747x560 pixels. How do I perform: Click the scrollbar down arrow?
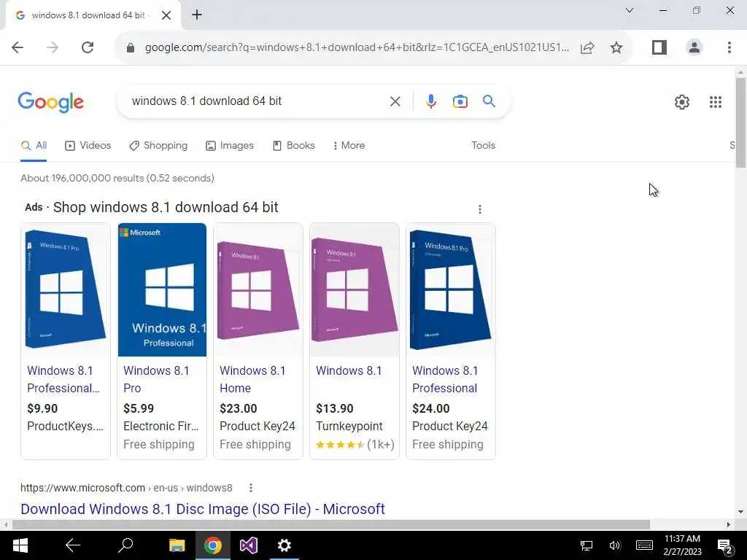[x=740, y=512]
